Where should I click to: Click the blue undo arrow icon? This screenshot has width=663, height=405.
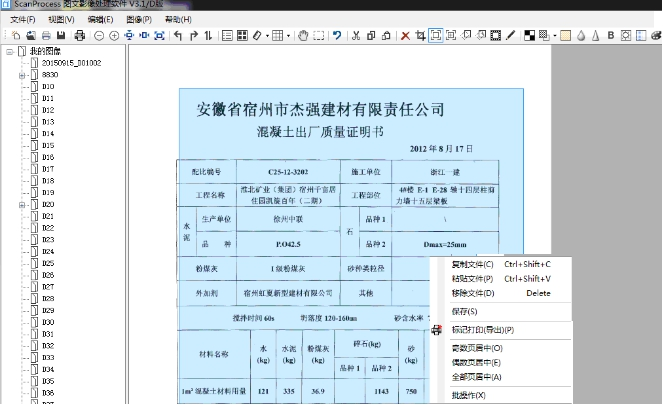[337, 36]
